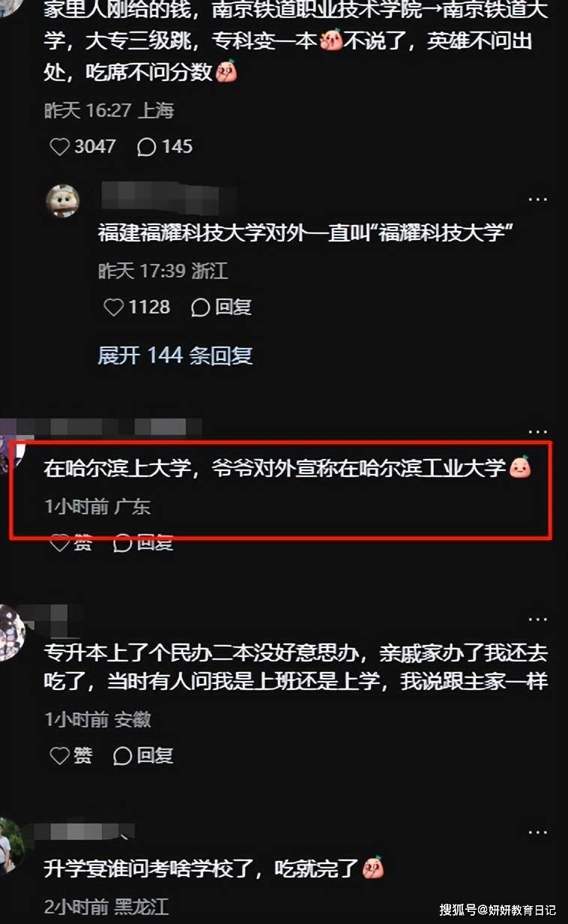568x924 pixels.
Task: Open the 145 replies comment bubble
Action: tap(165, 146)
